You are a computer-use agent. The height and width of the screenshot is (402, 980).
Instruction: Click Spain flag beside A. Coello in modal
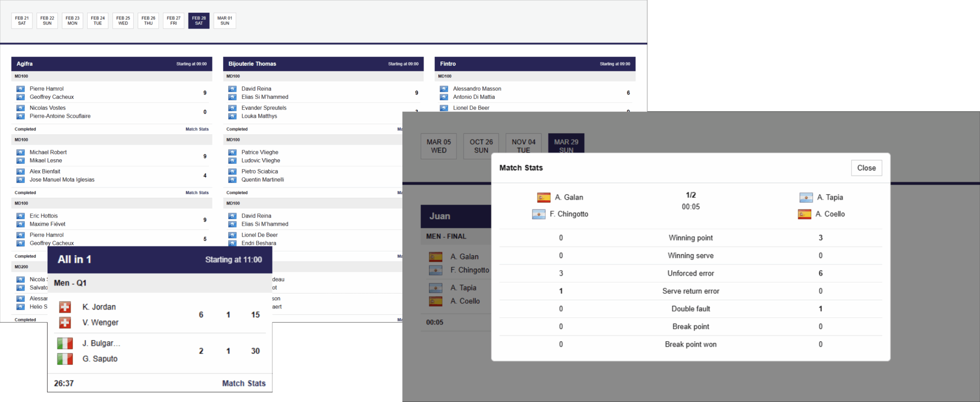click(804, 214)
